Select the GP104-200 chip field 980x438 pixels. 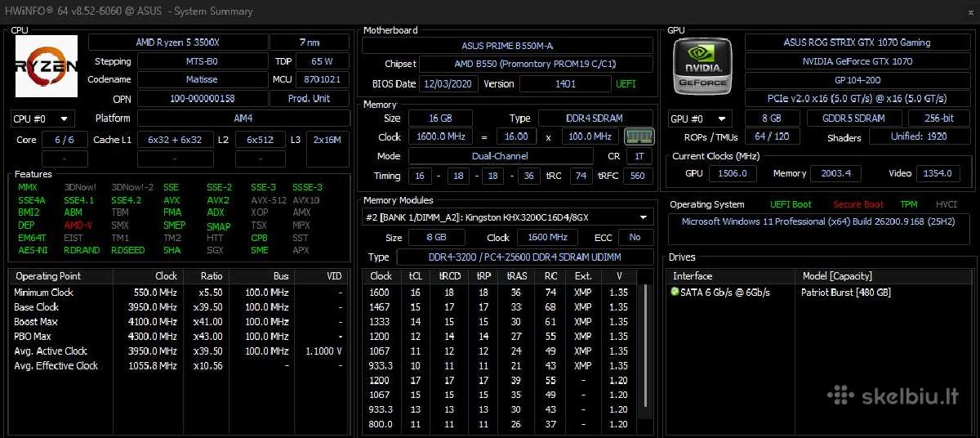(857, 80)
